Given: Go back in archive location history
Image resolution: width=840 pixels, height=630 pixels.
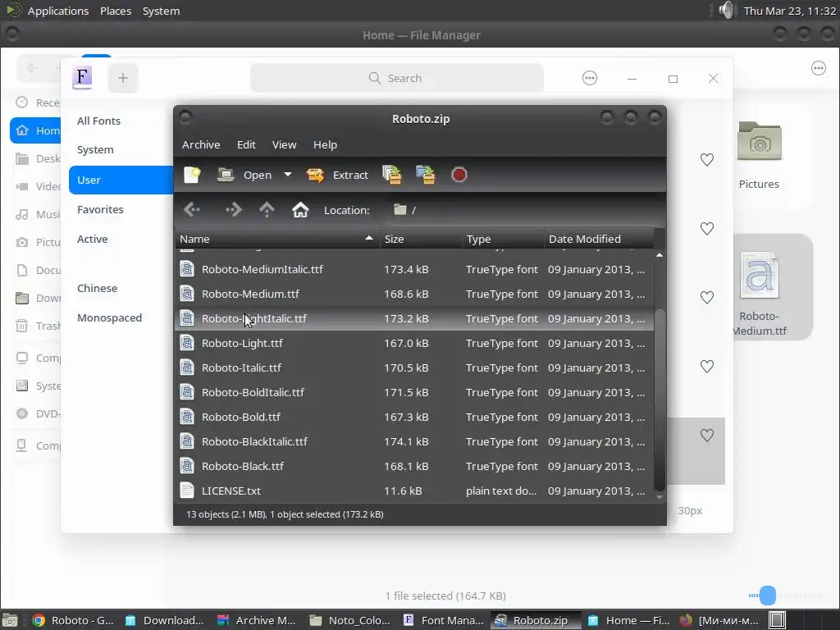Looking at the screenshot, I should click(192, 209).
